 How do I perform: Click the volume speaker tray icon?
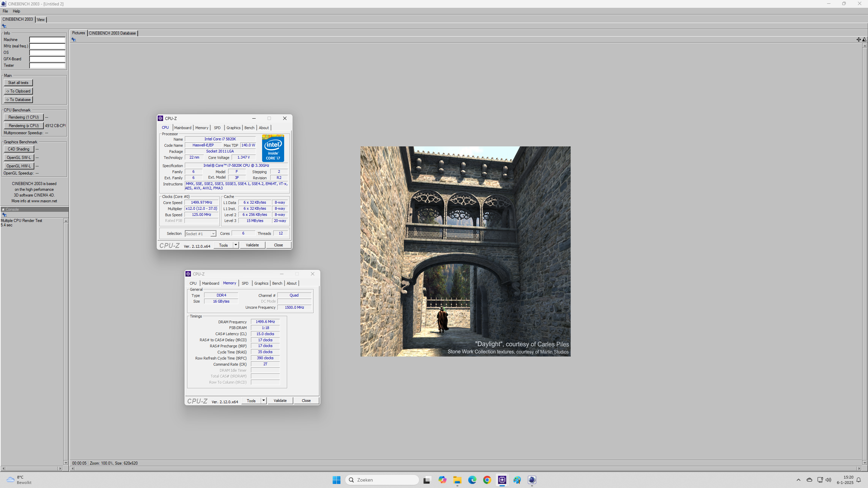tap(829, 480)
